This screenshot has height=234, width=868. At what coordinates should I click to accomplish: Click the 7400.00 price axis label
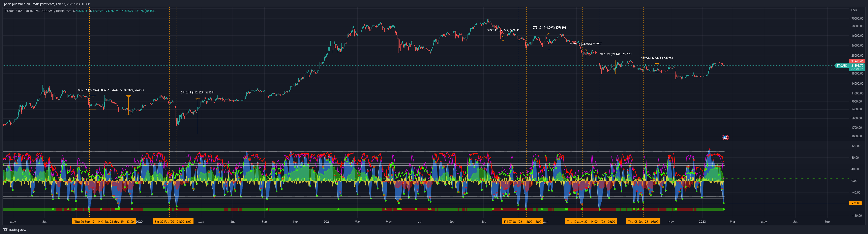[x=857, y=110]
